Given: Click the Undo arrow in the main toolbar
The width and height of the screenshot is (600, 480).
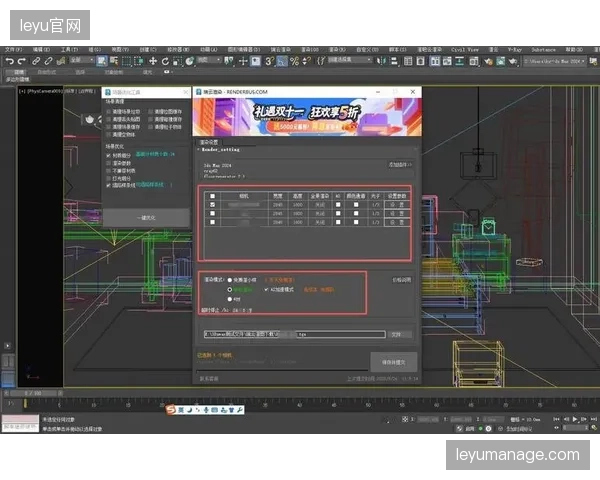Looking at the screenshot, I should (x=10, y=61).
